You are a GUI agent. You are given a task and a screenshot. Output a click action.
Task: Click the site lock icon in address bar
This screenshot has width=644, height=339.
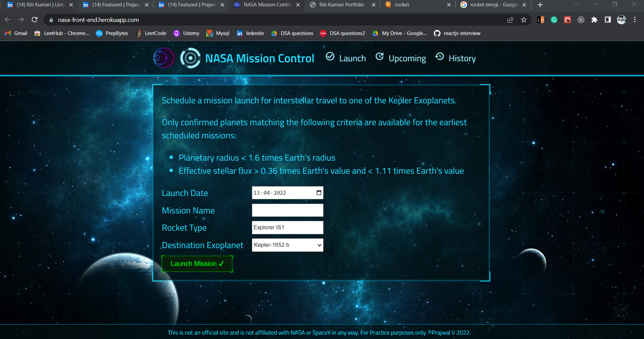click(x=51, y=20)
